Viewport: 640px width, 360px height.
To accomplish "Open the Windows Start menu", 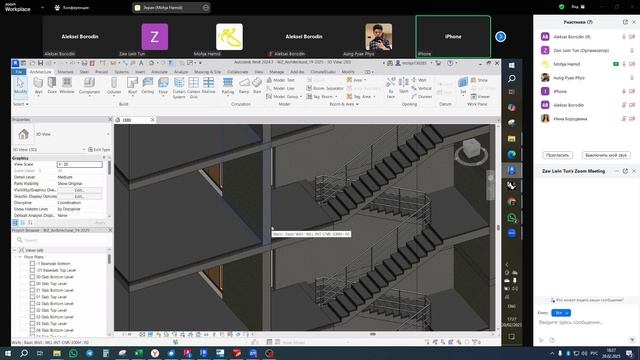I will click(x=8, y=353).
